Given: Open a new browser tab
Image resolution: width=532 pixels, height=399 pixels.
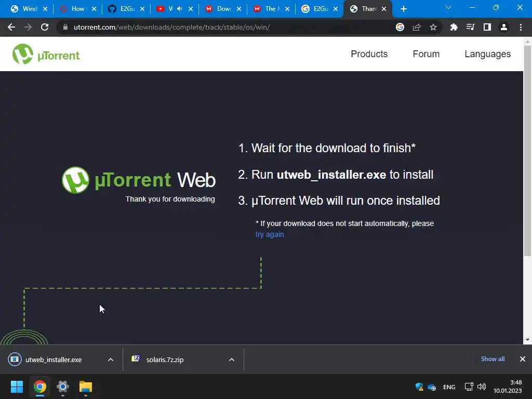Looking at the screenshot, I should tap(403, 9).
